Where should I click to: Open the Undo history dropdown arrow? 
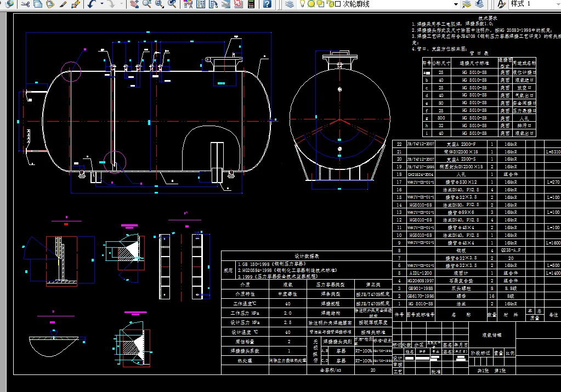coord(102,4)
